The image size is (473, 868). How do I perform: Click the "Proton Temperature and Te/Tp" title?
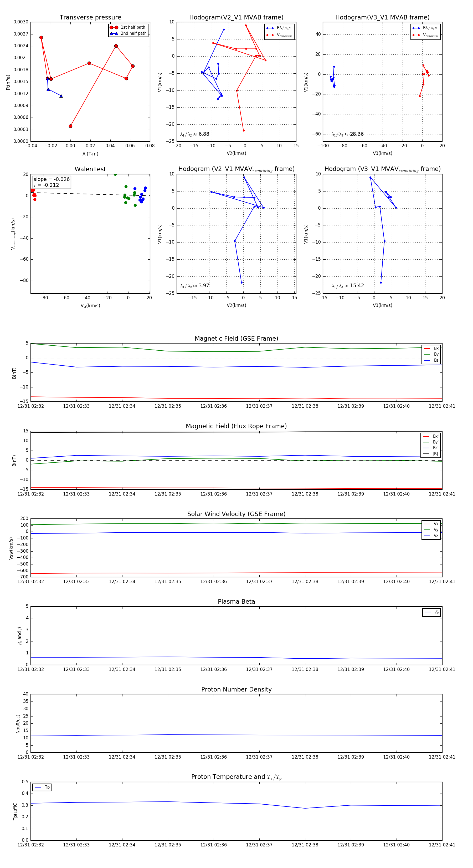click(236, 777)
